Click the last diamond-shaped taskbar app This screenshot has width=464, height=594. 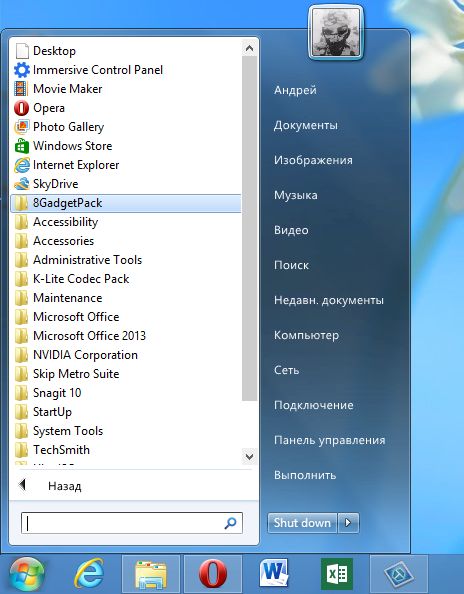398,574
